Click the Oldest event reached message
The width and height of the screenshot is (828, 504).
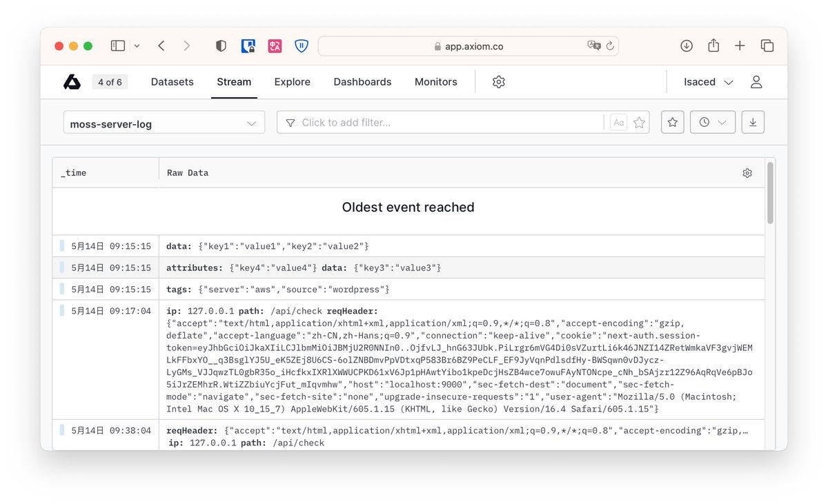pos(408,208)
